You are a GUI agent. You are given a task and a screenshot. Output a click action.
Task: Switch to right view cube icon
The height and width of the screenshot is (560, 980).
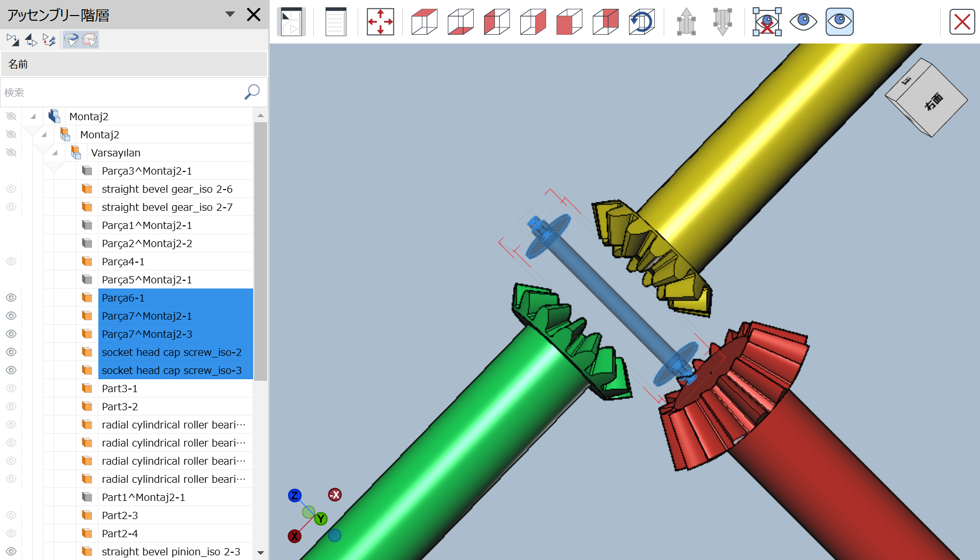click(x=533, y=22)
